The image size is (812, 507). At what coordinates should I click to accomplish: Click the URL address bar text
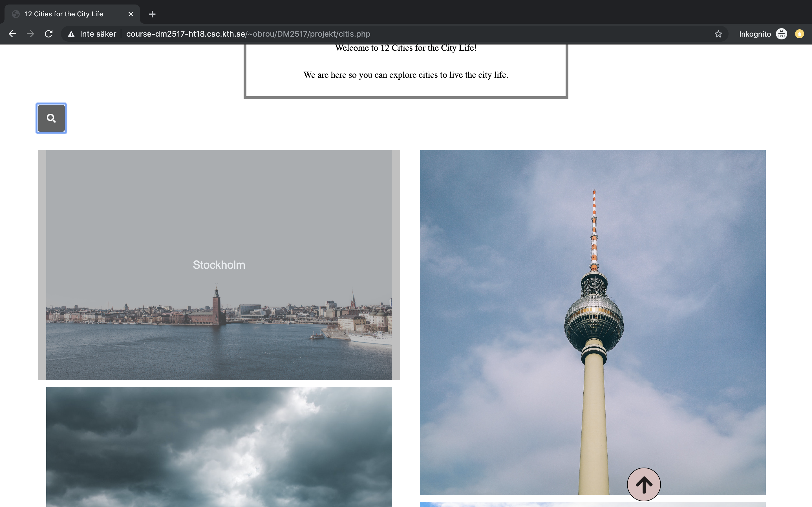248,34
